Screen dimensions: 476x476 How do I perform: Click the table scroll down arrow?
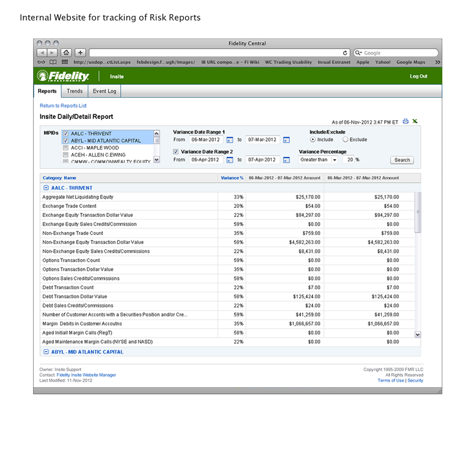[x=418, y=334]
